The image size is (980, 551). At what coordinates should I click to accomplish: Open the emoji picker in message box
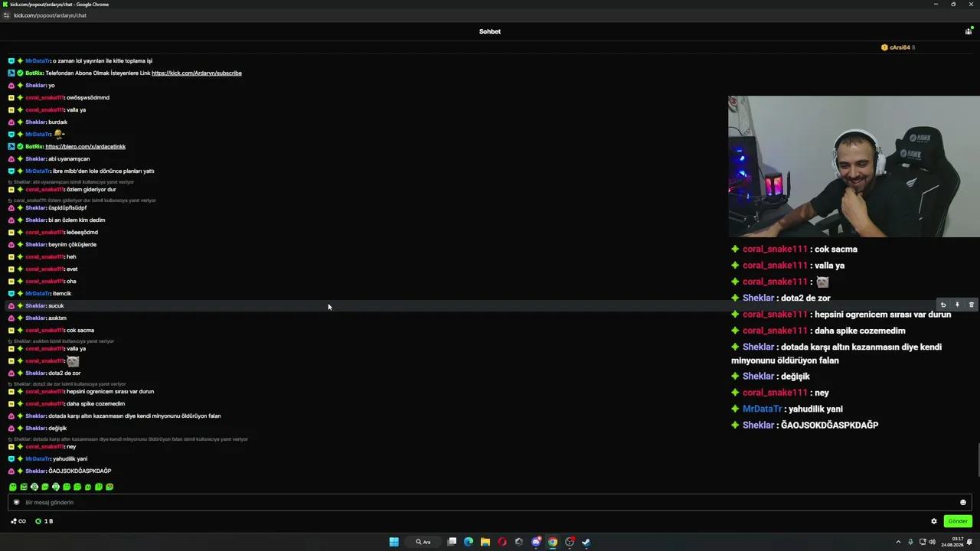point(962,503)
